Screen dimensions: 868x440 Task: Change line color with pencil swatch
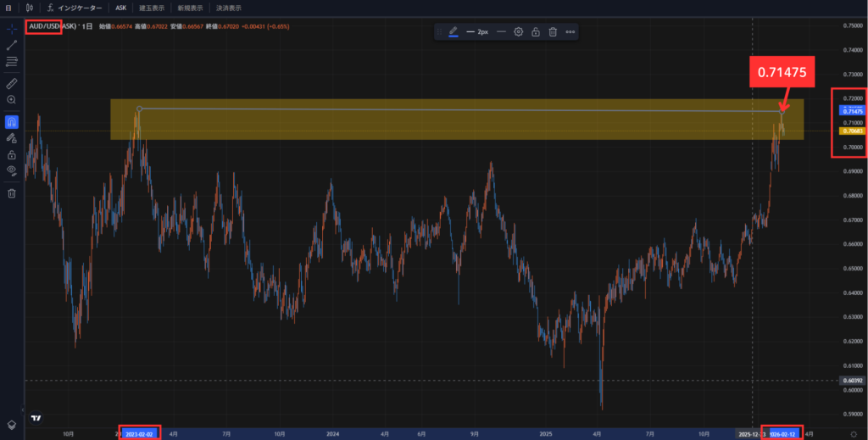click(x=453, y=31)
